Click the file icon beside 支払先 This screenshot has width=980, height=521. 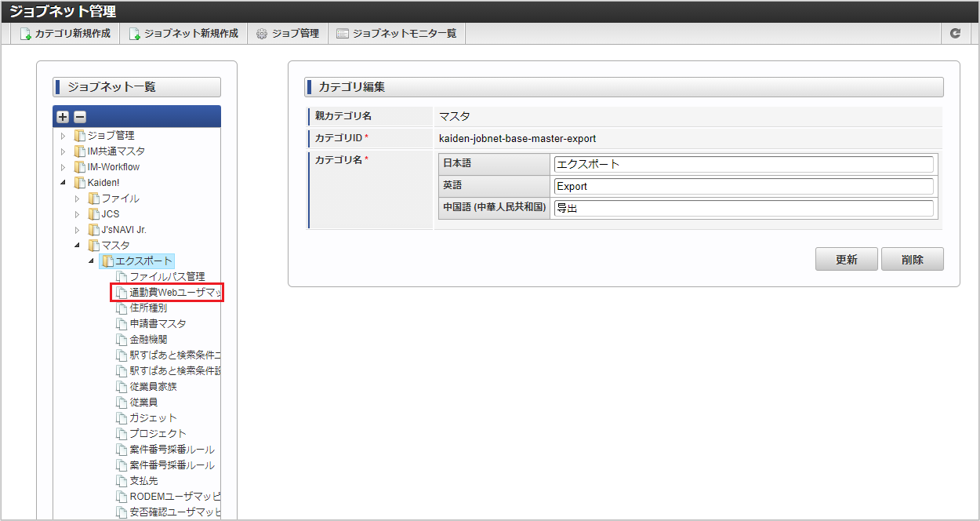(x=122, y=481)
